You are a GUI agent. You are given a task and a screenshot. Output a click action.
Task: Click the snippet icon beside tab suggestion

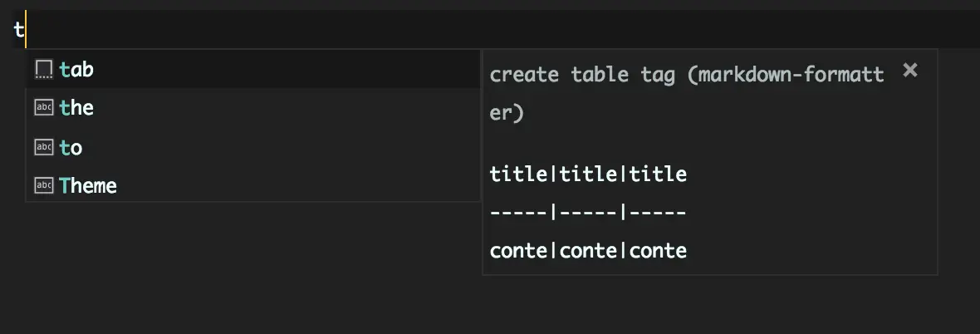(44, 70)
